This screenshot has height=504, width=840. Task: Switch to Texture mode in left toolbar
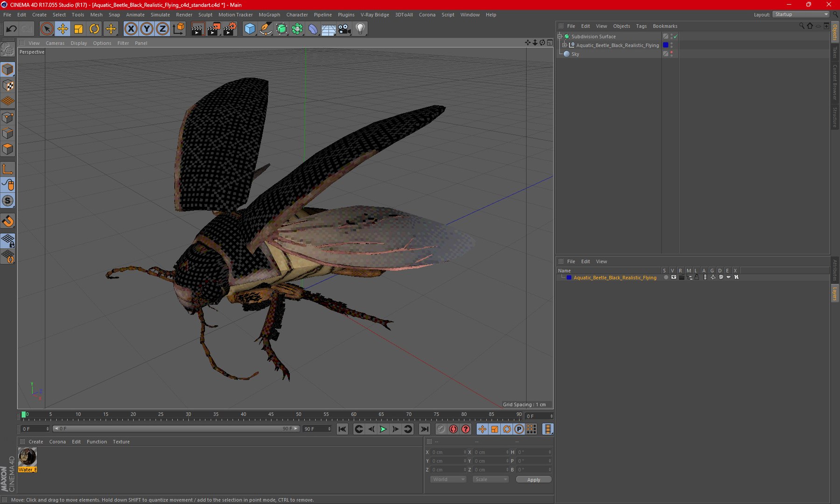click(8, 85)
